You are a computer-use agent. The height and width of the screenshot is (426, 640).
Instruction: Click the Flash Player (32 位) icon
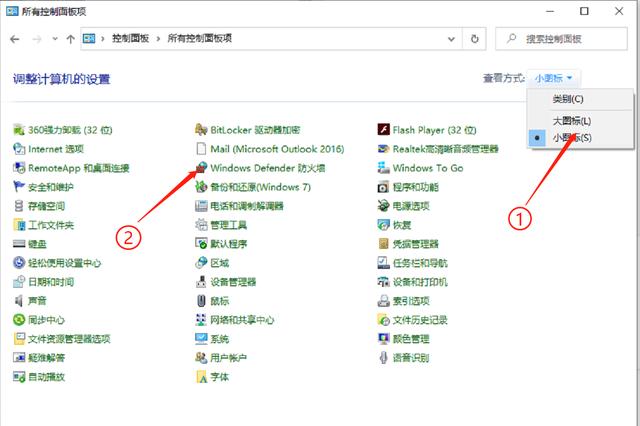[x=383, y=130]
